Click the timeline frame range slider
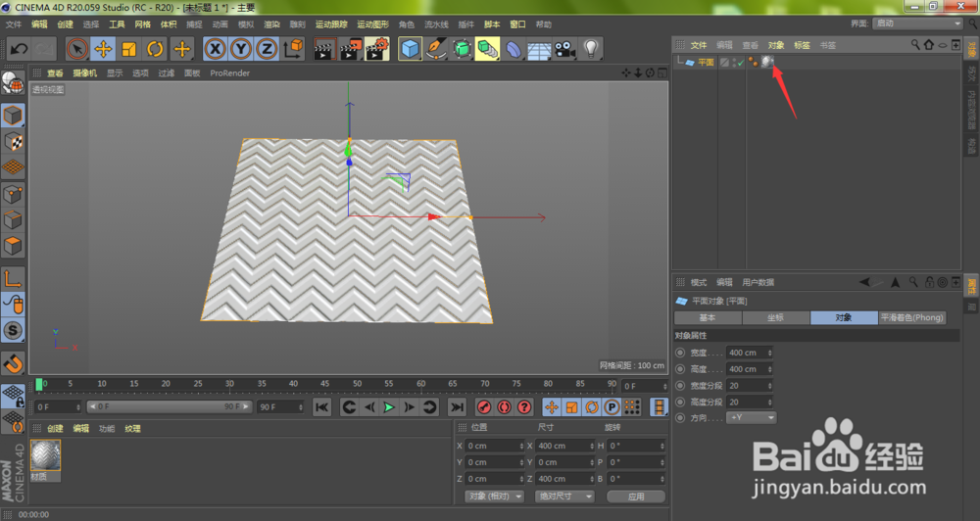This screenshot has height=521, width=980. pyautogui.click(x=170, y=406)
